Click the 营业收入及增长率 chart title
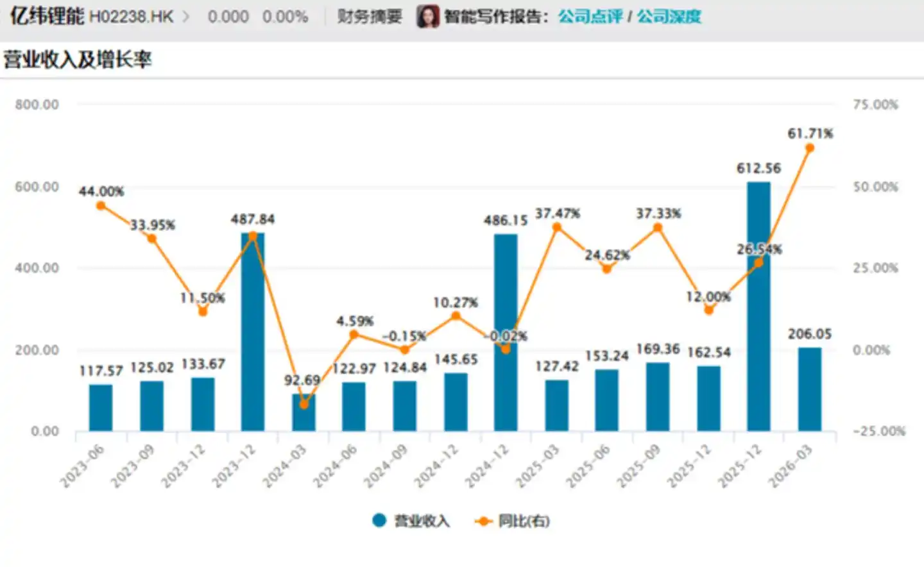This screenshot has width=924, height=567. point(78,60)
